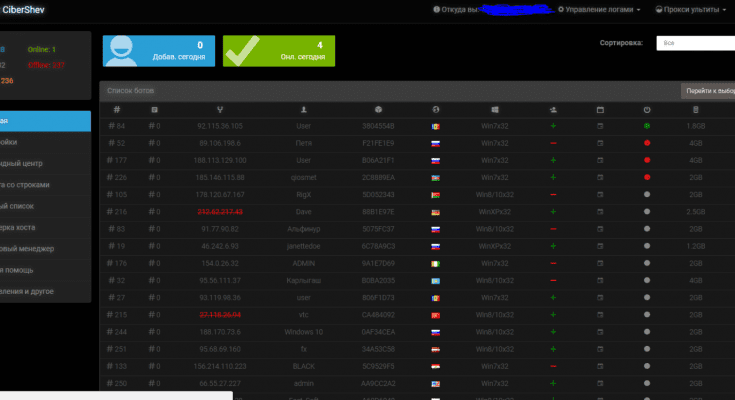Click the red status dot in row 226

tap(647, 176)
